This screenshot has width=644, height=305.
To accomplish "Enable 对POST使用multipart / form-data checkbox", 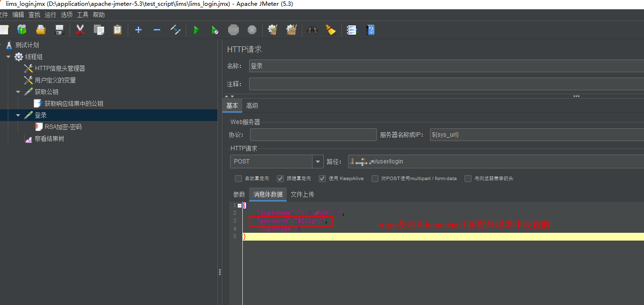I will [x=375, y=179].
